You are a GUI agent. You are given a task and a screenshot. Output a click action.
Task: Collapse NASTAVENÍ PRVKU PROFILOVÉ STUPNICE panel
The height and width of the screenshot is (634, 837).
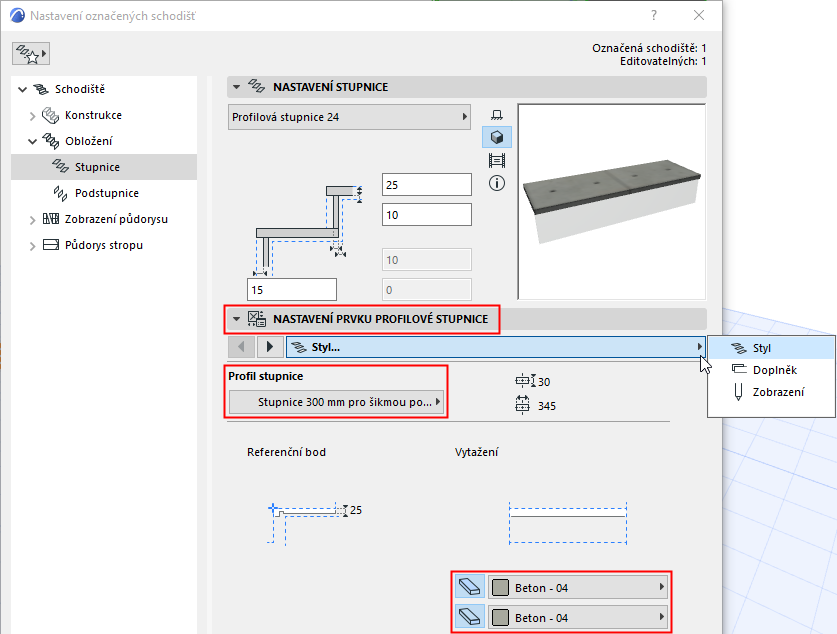(236, 319)
